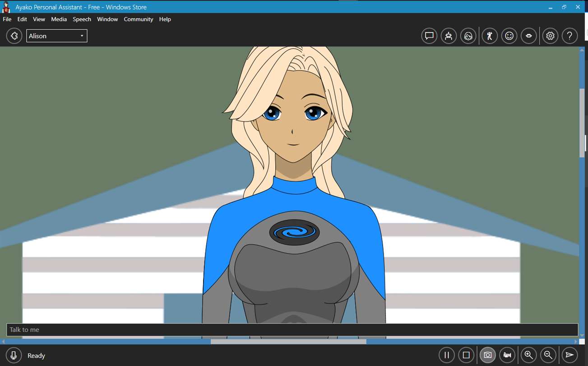Screen dimensions: 588x366
Task: Take a snapshot with the camera icon
Action: (x=487, y=355)
